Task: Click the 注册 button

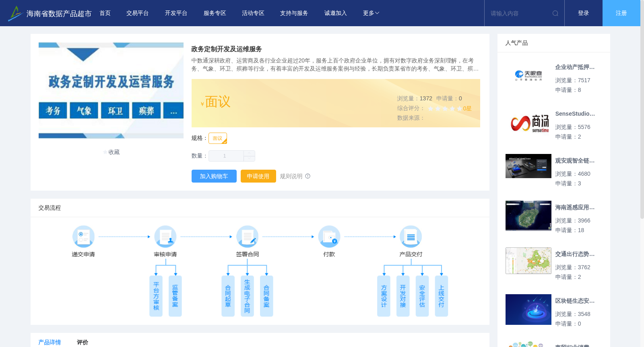Action: point(621,13)
